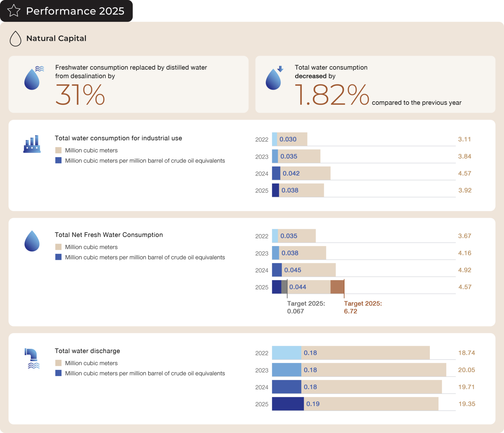
Task: Click the blue legend swatch under Net Fresh Water
Action: coord(58,257)
